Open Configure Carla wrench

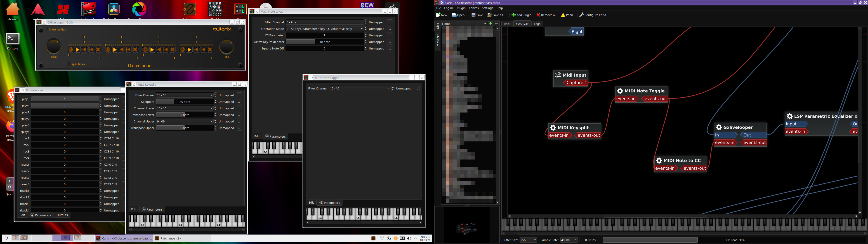(x=581, y=15)
